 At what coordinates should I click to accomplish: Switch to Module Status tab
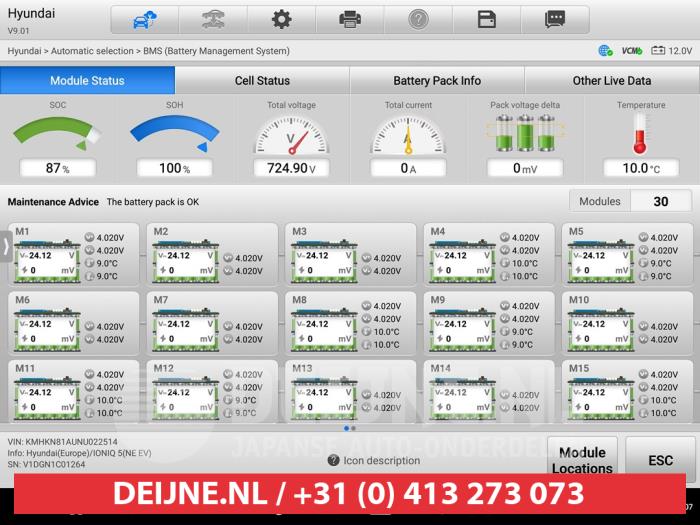[x=88, y=80]
